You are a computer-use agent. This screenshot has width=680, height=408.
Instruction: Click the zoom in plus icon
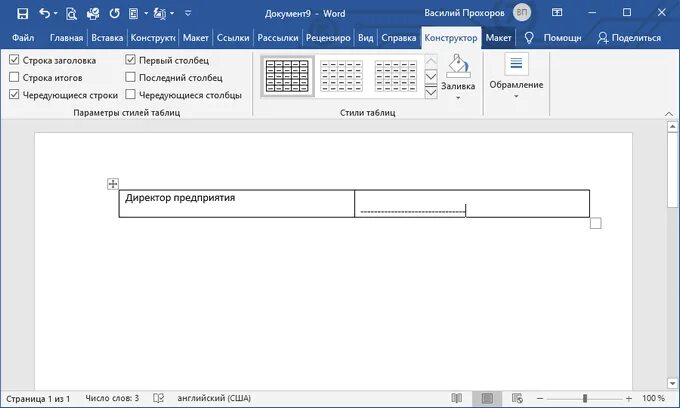(x=629, y=398)
